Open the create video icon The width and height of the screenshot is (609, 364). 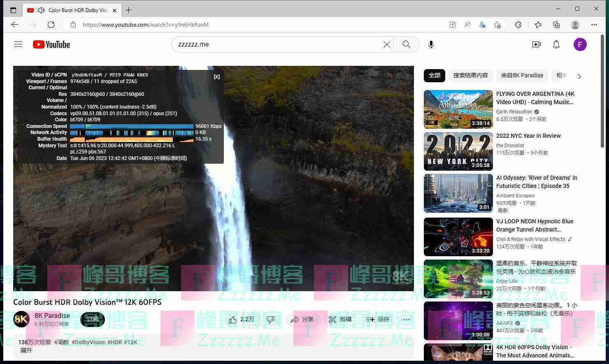click(536, 44)
